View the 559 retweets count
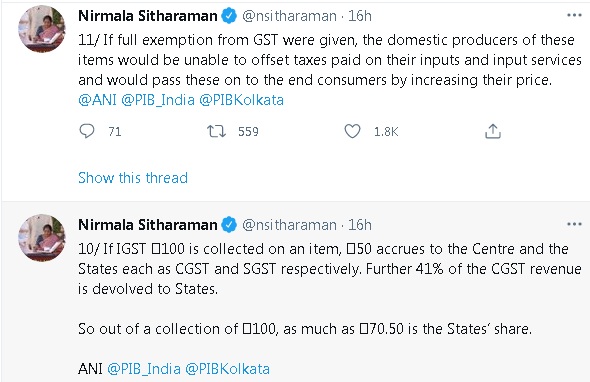This screenshot has width=590, height=382. coord(248,132)
